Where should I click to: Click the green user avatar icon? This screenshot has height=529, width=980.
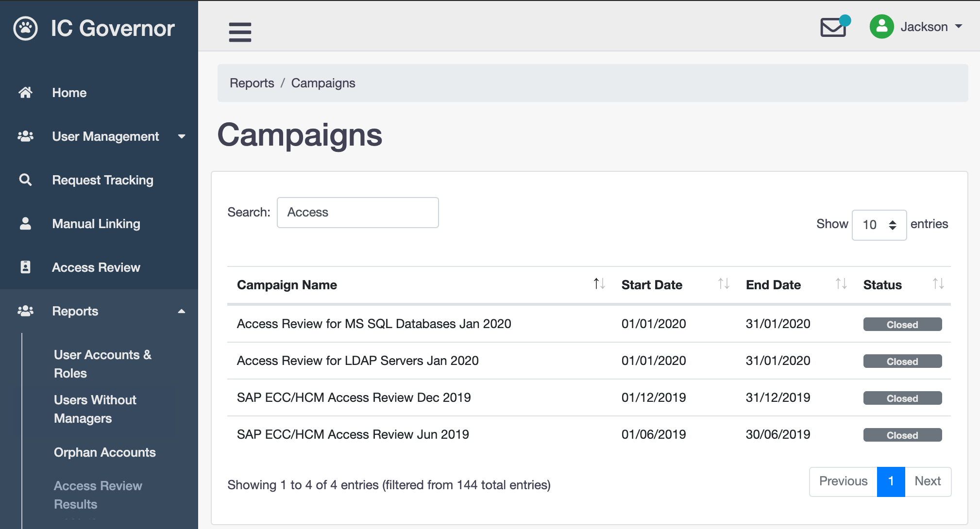[882, 27]
